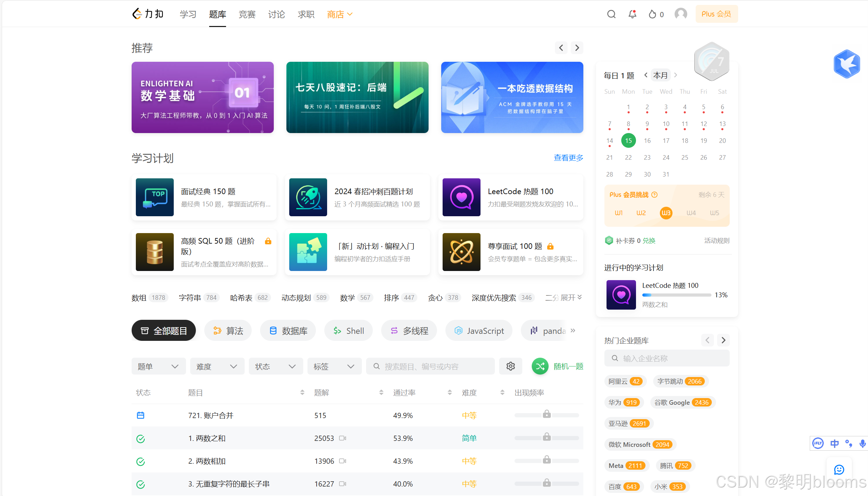Click the input method microphone icon

[x=862, y=443]
